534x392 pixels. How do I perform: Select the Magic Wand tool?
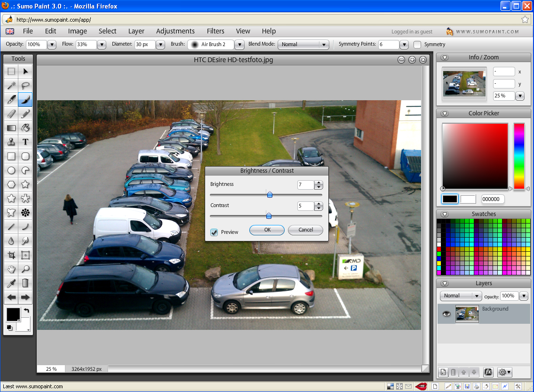[11, 85]
